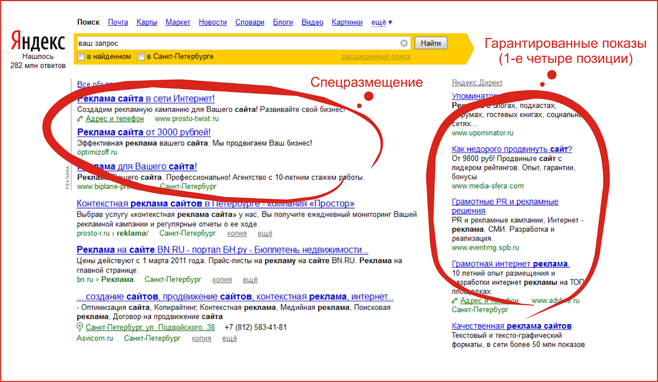Open the Маркет service
The width and height of the screenshot is (658, 382).
178,22
